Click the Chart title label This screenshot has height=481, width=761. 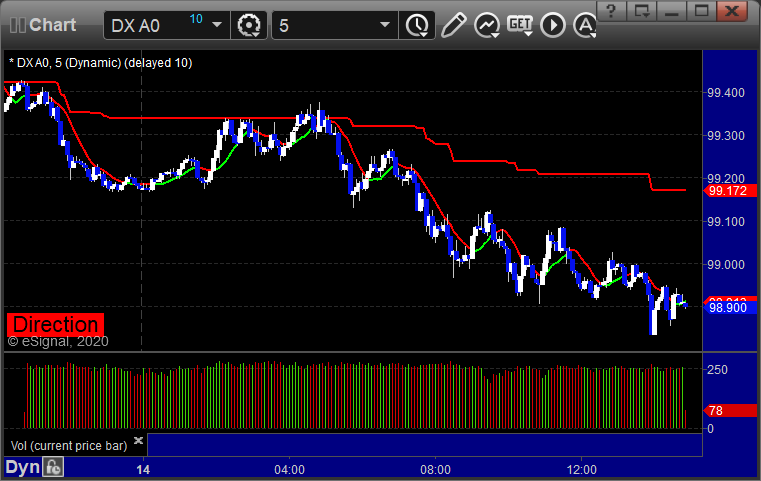(52, 25)
